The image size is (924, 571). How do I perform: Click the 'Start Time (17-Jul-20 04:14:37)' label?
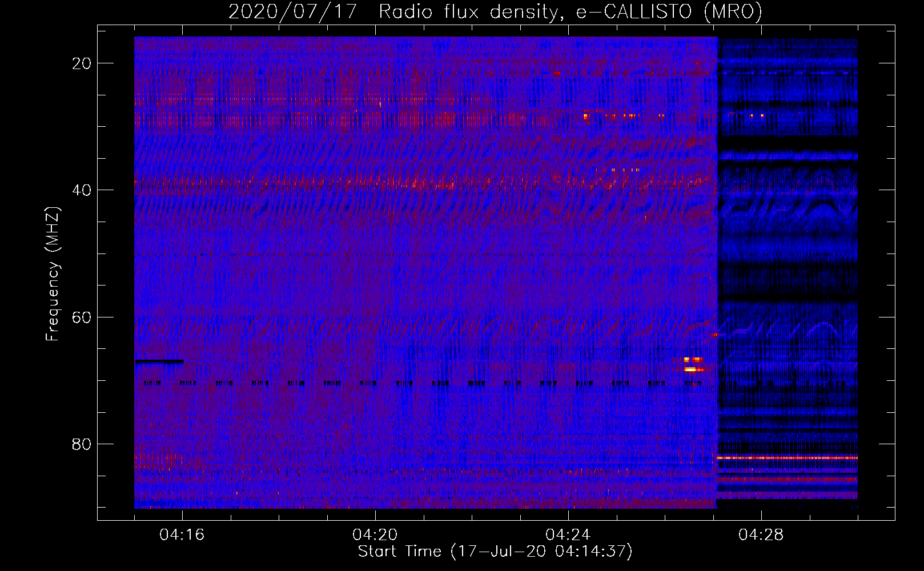[495, 552]
